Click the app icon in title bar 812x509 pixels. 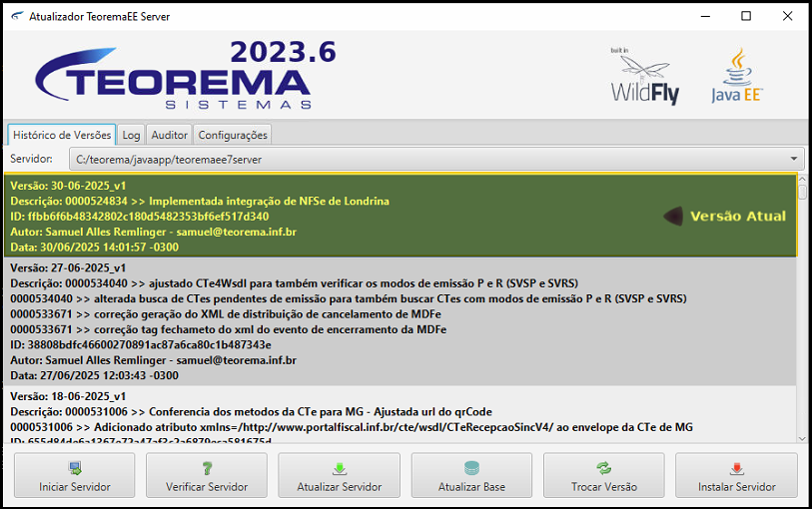(x=17, y=16)
